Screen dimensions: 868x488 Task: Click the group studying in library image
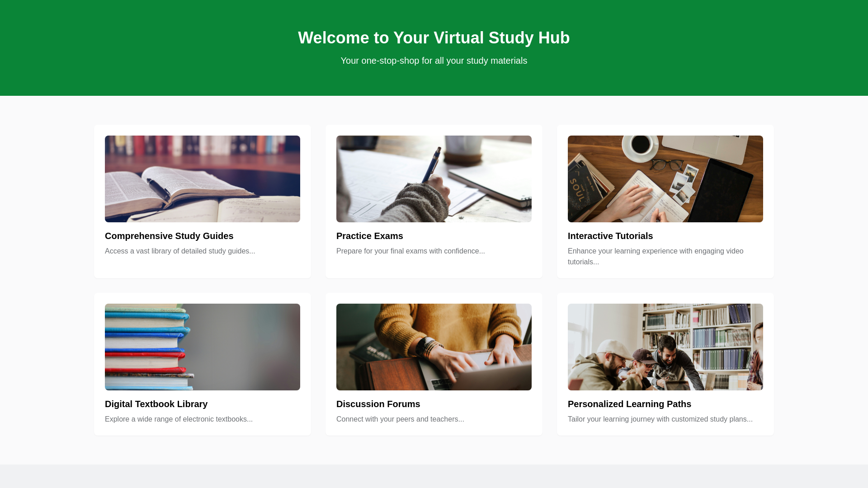pos(665,347)
